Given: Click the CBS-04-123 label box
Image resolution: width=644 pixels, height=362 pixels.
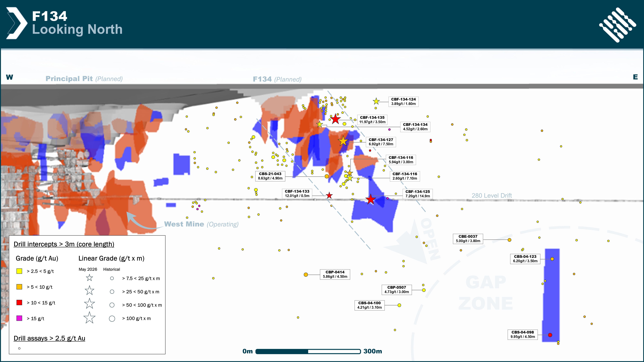Looking at the screenshot, I should (525, 259).
